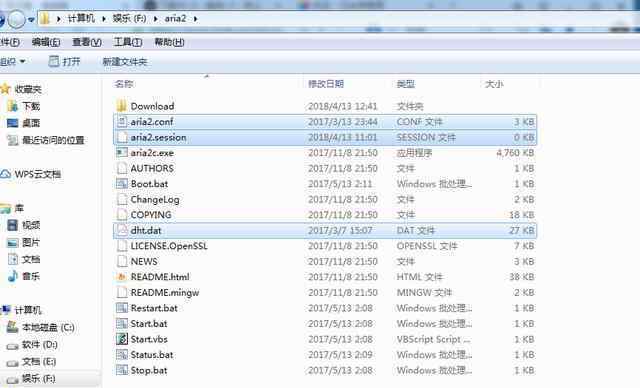Click the 打开 toolbar button
This screenshot has width=640, height=388.
click(64, 62)
